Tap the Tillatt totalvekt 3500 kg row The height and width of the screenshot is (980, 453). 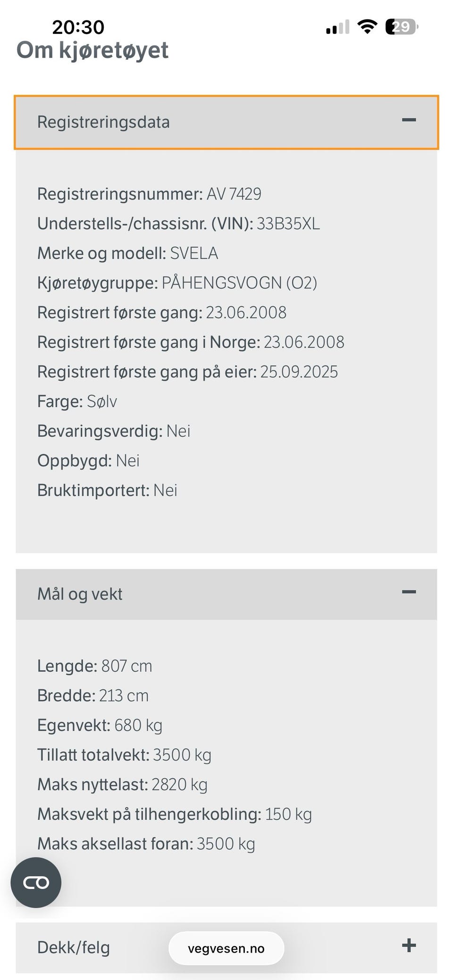click(124, 755)
